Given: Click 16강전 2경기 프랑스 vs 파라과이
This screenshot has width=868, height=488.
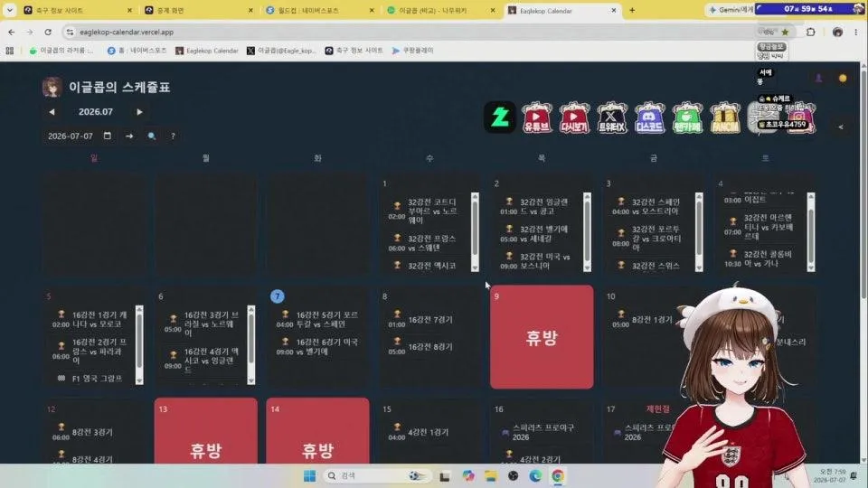Looking at the screenshot, I should 90,351.
